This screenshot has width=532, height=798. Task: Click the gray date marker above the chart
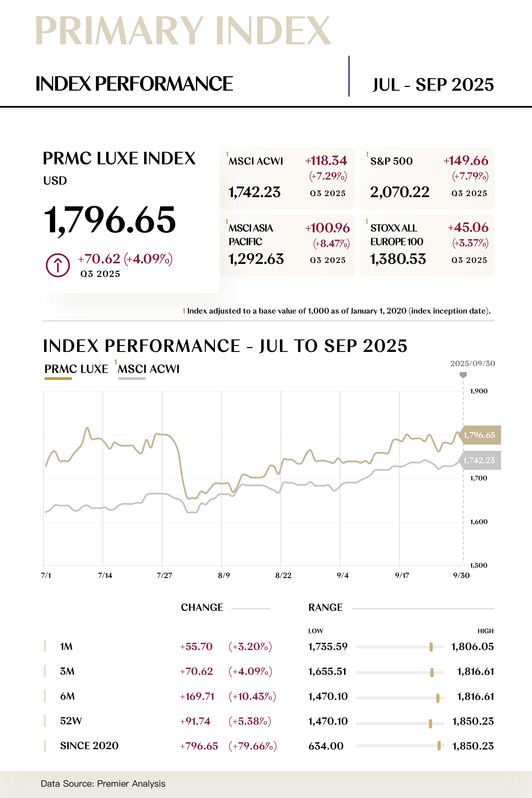click(463, 375)
